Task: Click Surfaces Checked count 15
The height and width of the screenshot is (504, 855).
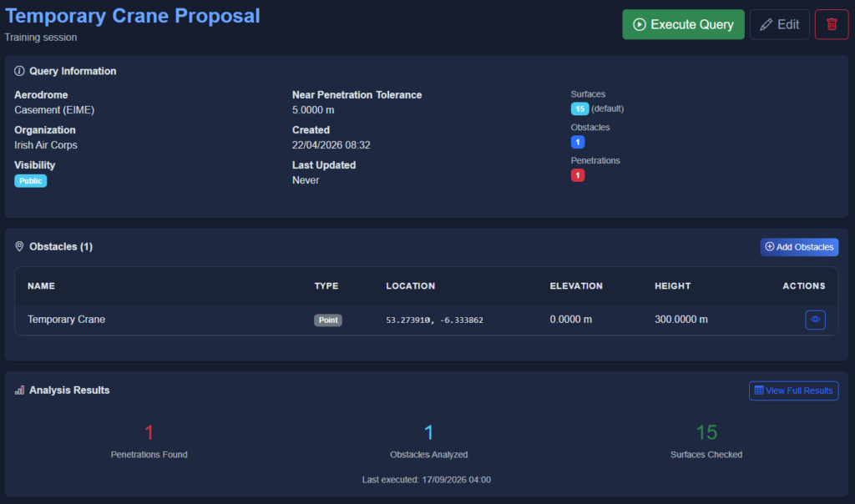Action: point(706,432)
